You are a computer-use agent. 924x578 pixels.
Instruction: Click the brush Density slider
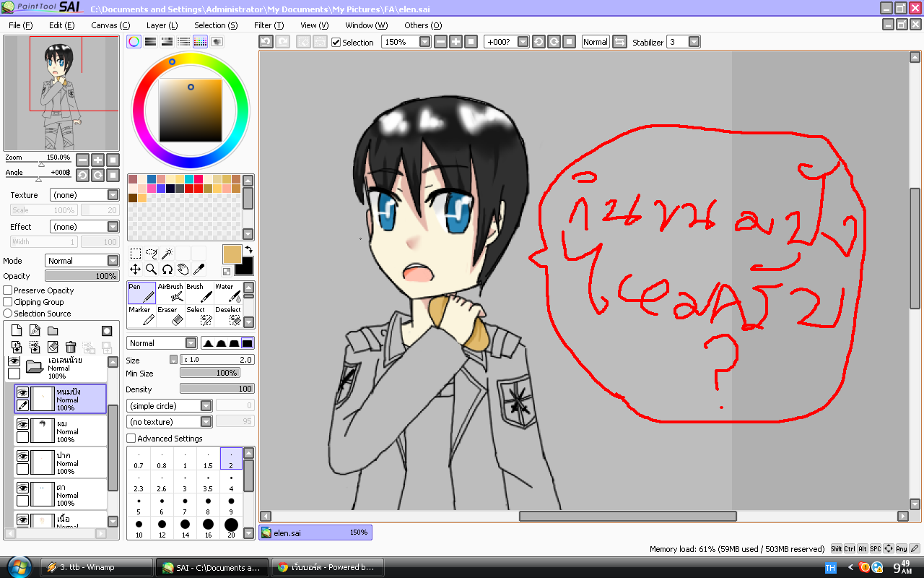click(x=217, y=389)
